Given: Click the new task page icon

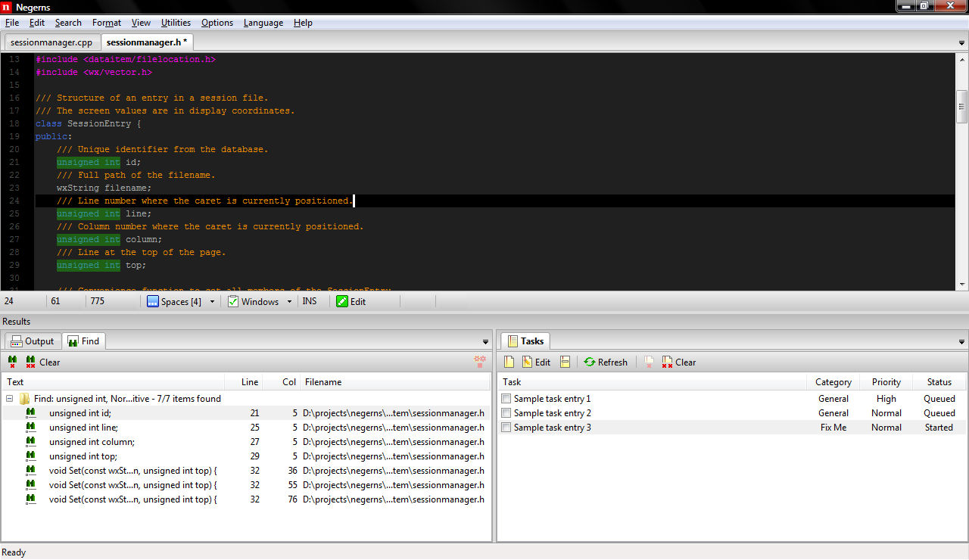Looking at the screenshot, I should tap(509, 362).
